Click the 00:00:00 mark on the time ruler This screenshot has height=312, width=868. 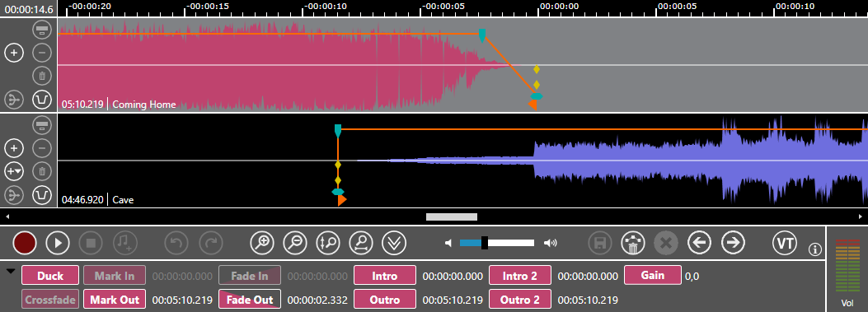pos(559,6)
